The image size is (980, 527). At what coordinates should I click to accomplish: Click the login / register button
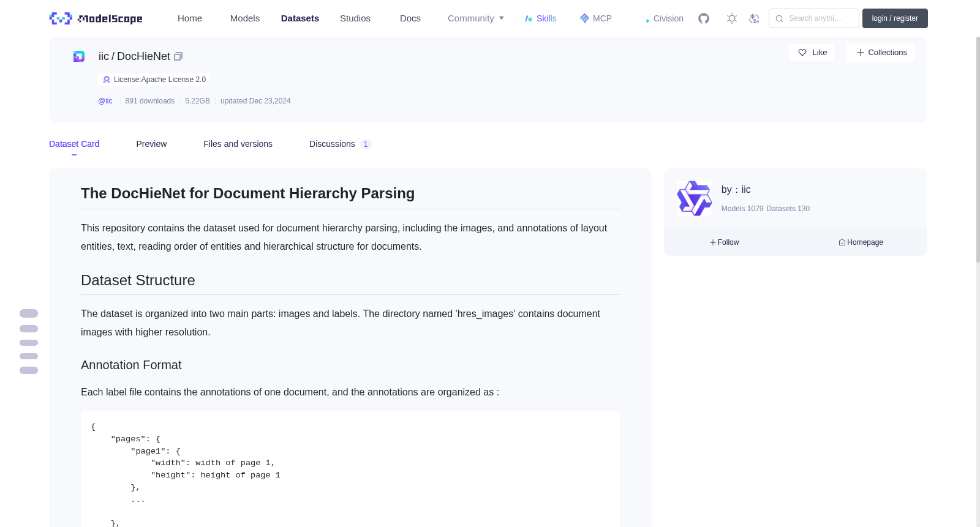pyautogui.click(x=895, y=18)
